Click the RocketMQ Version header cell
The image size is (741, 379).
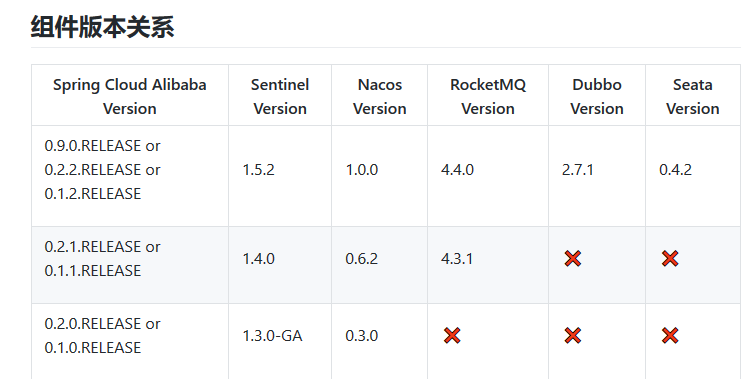488,95
